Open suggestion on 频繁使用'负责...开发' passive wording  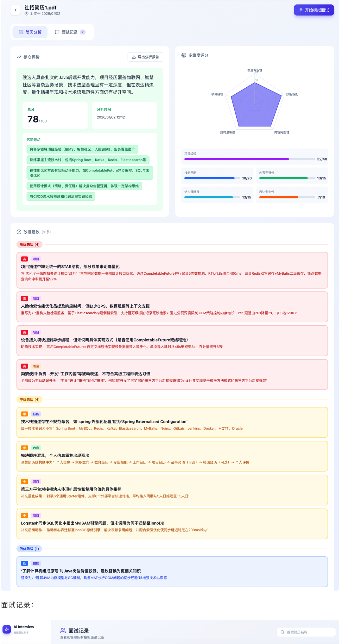[x=172, y=374]
